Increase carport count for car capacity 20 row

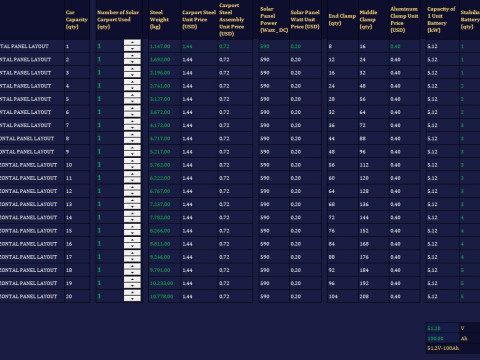(132, 293)
